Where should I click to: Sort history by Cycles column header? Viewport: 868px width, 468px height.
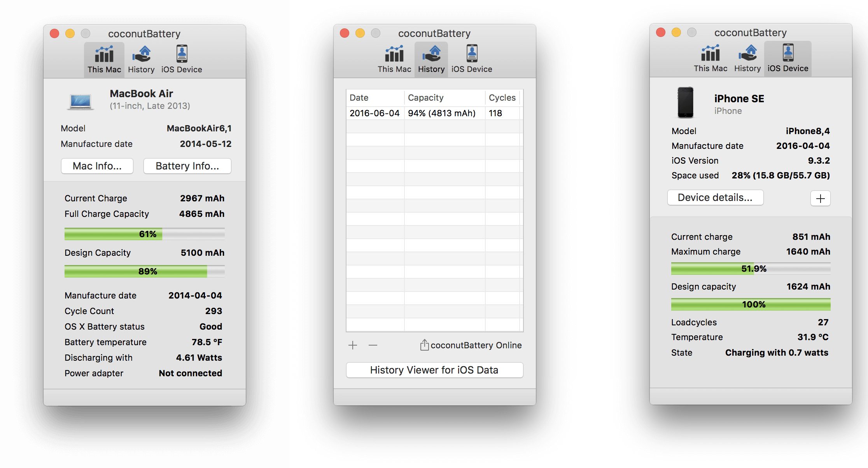coord(502,98)
